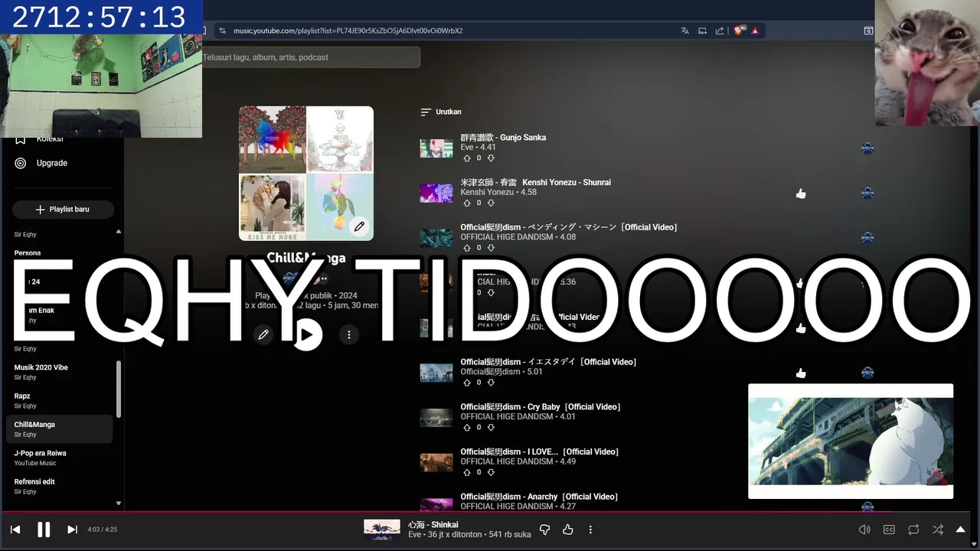Skip to the previous track
This screenshot has width=980, height=551.
pyautogui.click(x=15, y=530)
